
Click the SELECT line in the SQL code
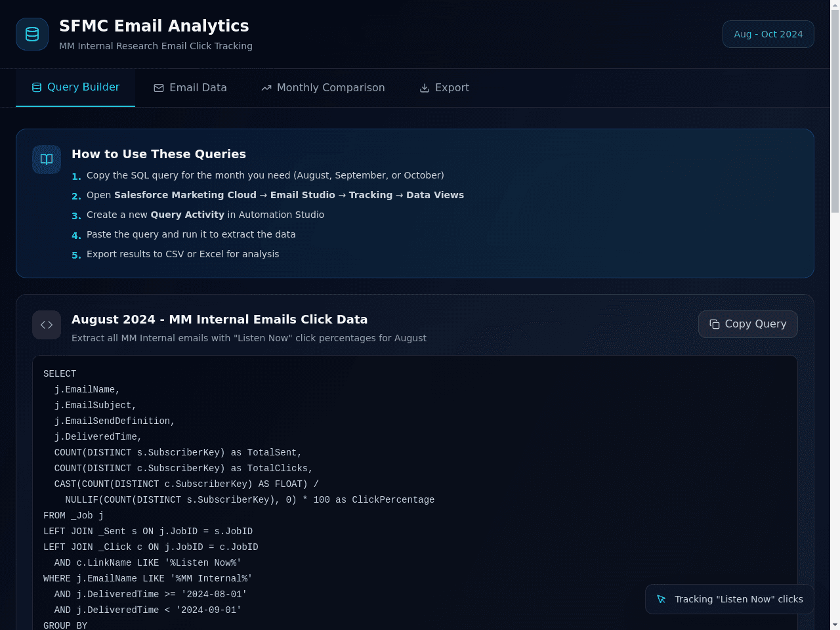pyautogui.click(x=60, y=374)
